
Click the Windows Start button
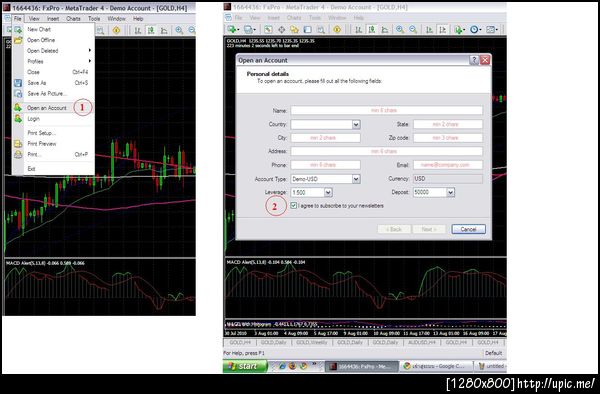pos(245,366)
